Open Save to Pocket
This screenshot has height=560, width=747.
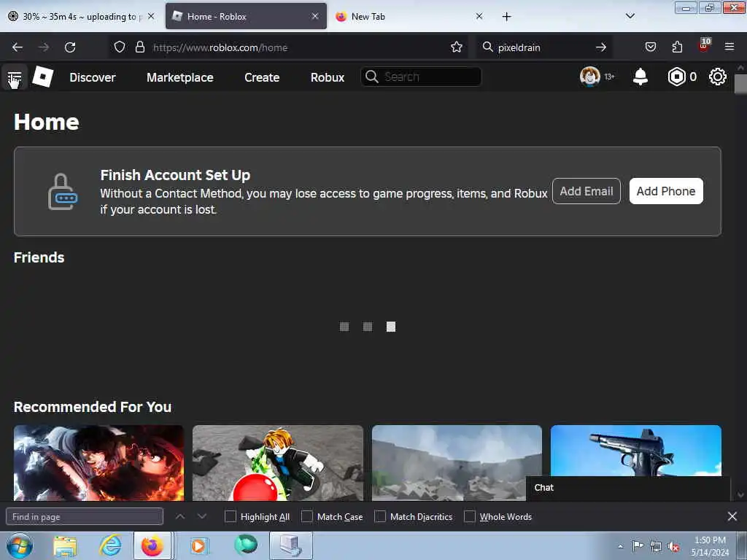click(x=650, y=47)
